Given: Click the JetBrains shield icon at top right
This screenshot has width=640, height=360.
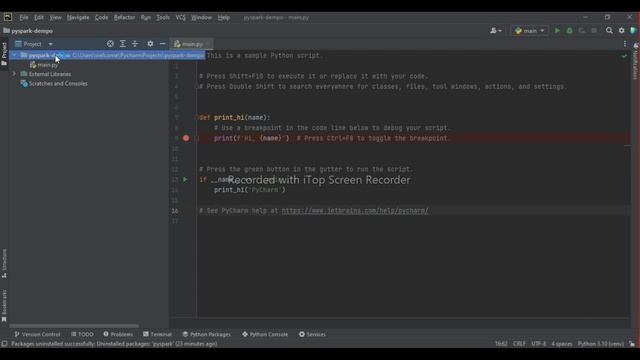Looking at the screenshot, I should coord(633,31).
